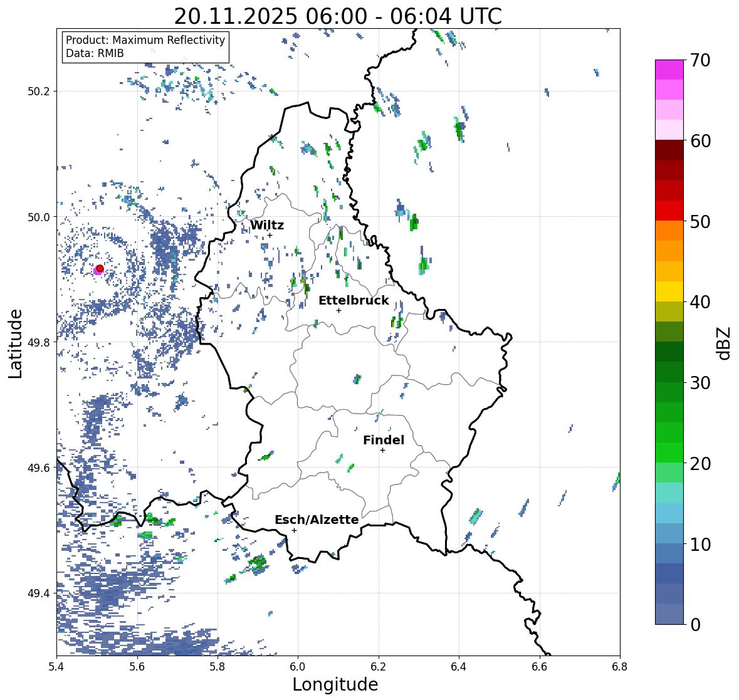Click the colorbar tick label 40
Image resolution: width=739 pixels, height=700 pixels.
tap(700, 302)
